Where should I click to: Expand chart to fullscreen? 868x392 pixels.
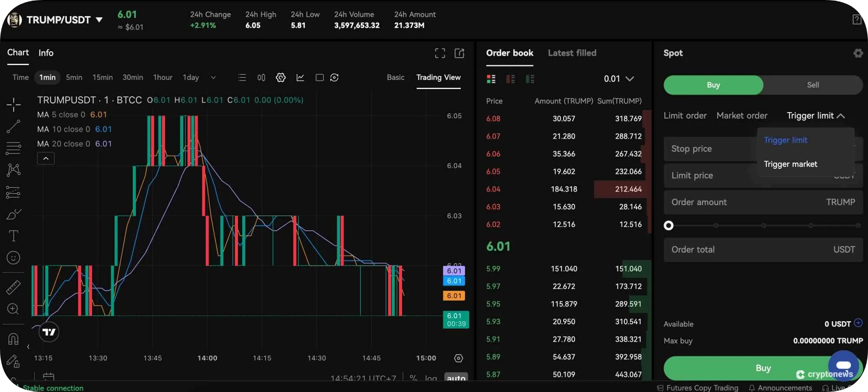click(x=440, y=53)
